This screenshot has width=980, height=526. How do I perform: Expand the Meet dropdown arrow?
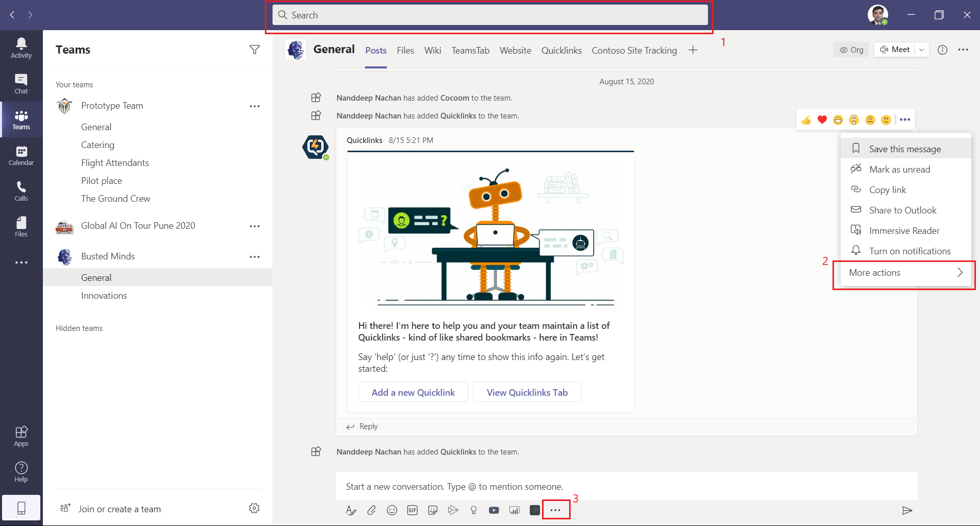point(922,50)
